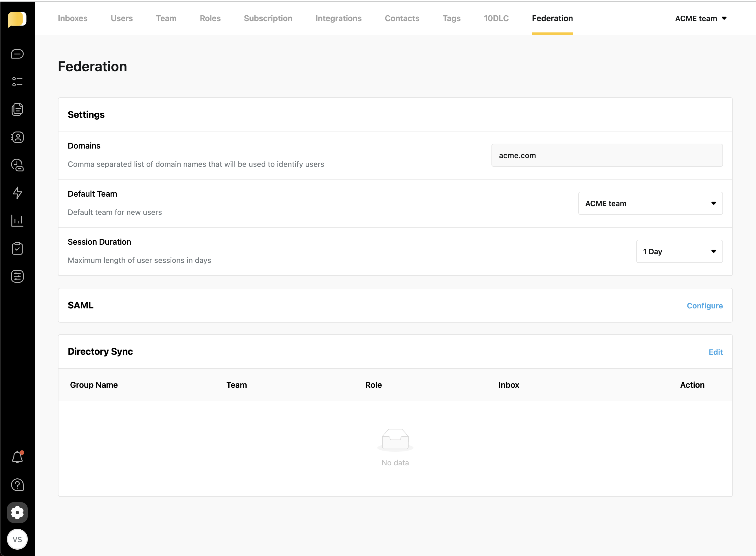The image size is (756, 556).
Task: Open the conversations chat icon in sidebar
Action: pos(17,54)
